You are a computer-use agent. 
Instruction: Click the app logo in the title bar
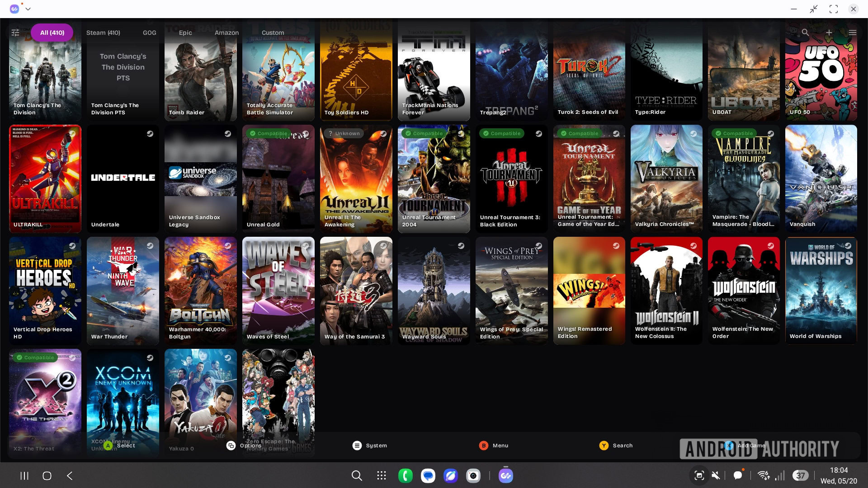coord(14,9)
